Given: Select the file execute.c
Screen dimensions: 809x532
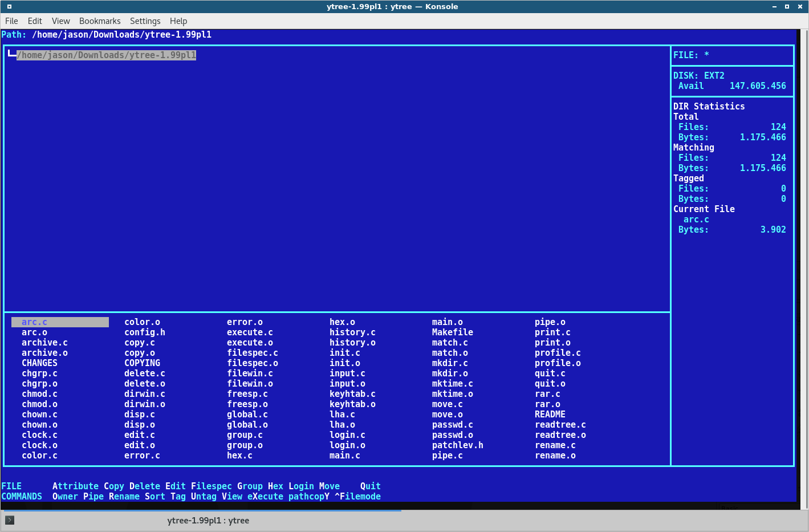Looking at the screenshot, I should pos(250,332).
